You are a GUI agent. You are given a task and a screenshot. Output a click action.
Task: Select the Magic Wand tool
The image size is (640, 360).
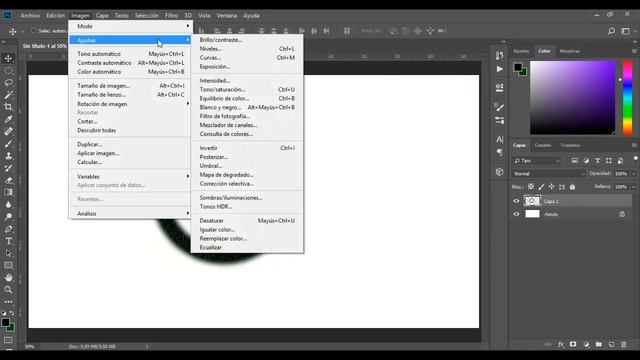click(8, 95)
